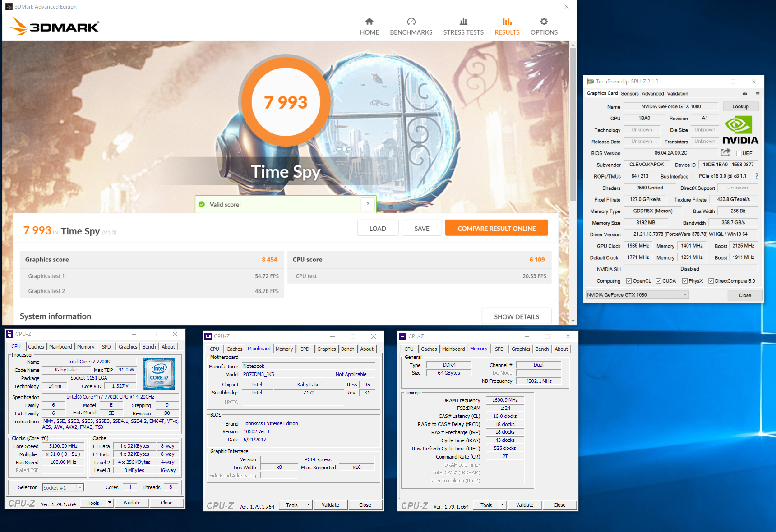
Task: Click the DRAM Frequency value 1600.9 MHz
Action: tap(505, 400)
